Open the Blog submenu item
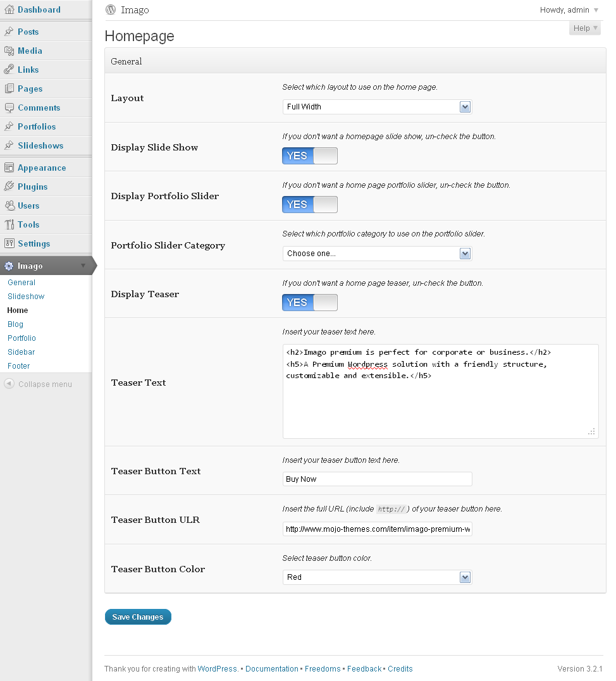Screen dimensions: 616x681 (15, 324)
